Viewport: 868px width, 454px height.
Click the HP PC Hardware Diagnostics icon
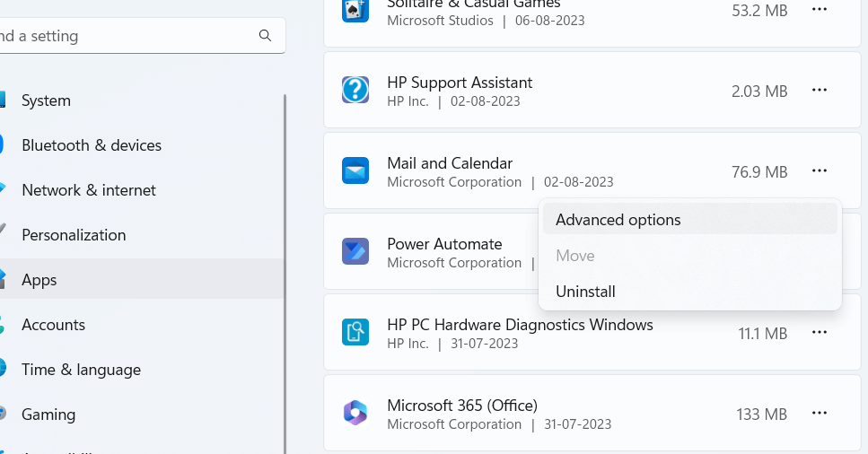point(355,332)
